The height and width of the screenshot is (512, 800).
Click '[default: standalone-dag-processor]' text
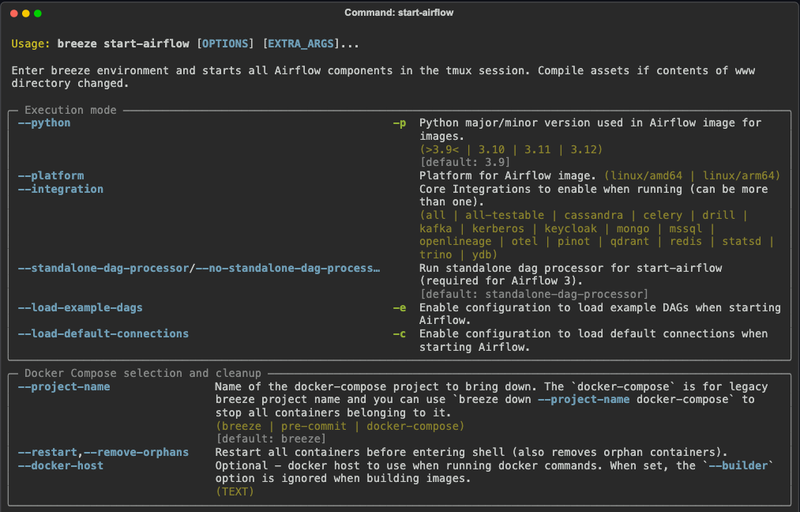tap(534, 294)
